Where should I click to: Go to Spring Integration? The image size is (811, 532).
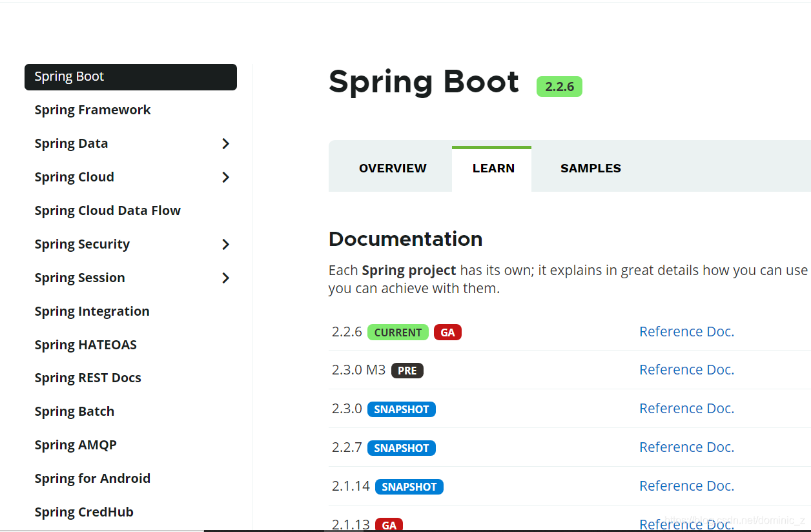pyautogui.click(x=92, y=311)
